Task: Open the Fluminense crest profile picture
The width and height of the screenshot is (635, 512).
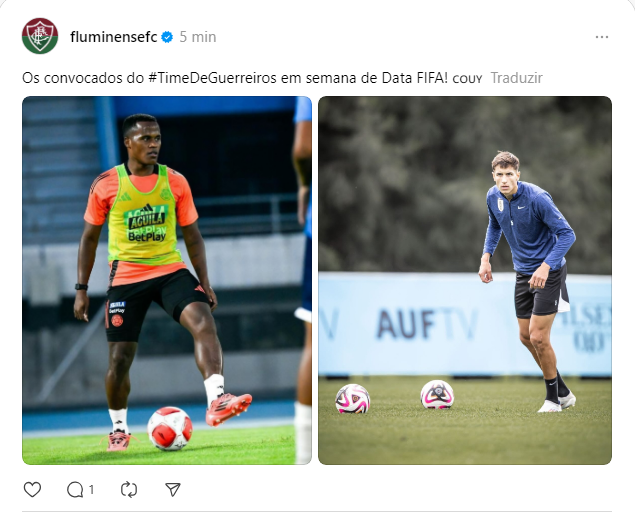Action: pos(40,36)
